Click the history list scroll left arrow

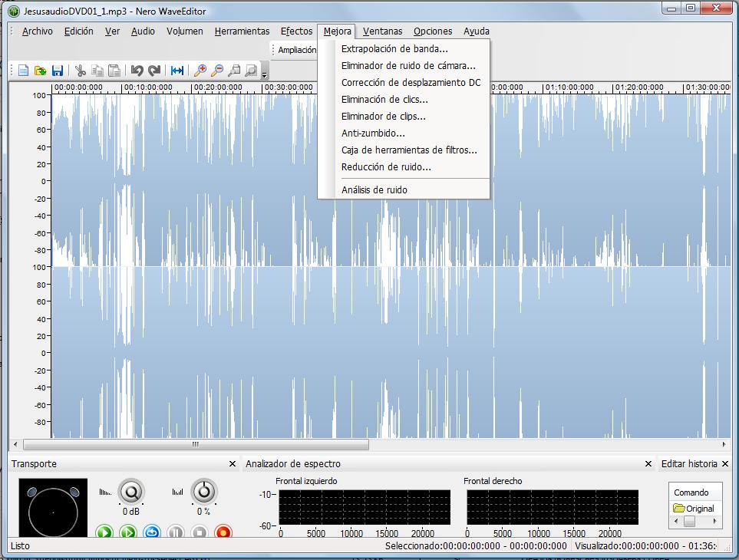(676, 521)
